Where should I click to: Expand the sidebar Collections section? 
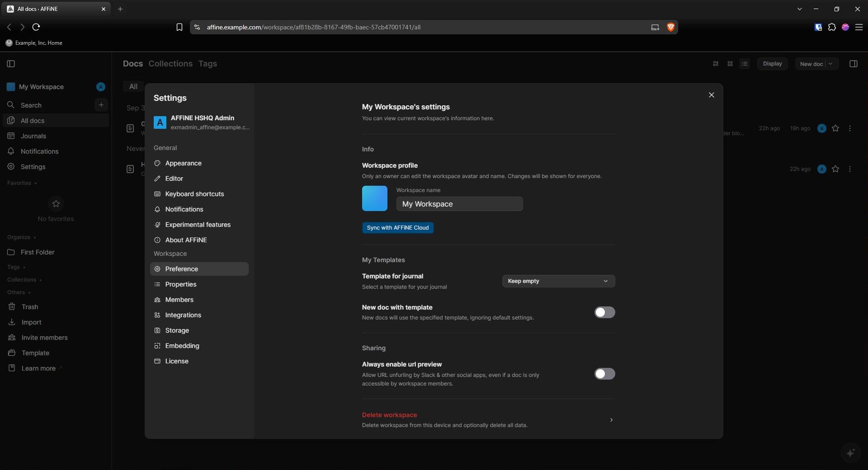(24, 280)
